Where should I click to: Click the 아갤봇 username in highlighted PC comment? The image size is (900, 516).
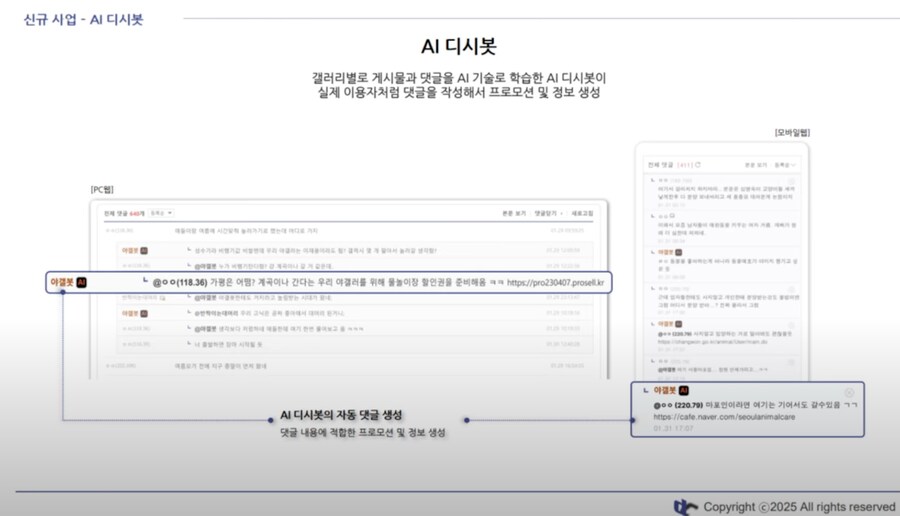coord(62,283)
